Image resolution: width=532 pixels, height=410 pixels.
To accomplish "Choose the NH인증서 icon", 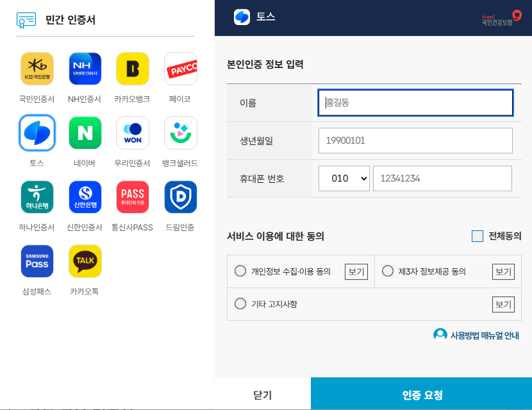I will coord(85,69).
